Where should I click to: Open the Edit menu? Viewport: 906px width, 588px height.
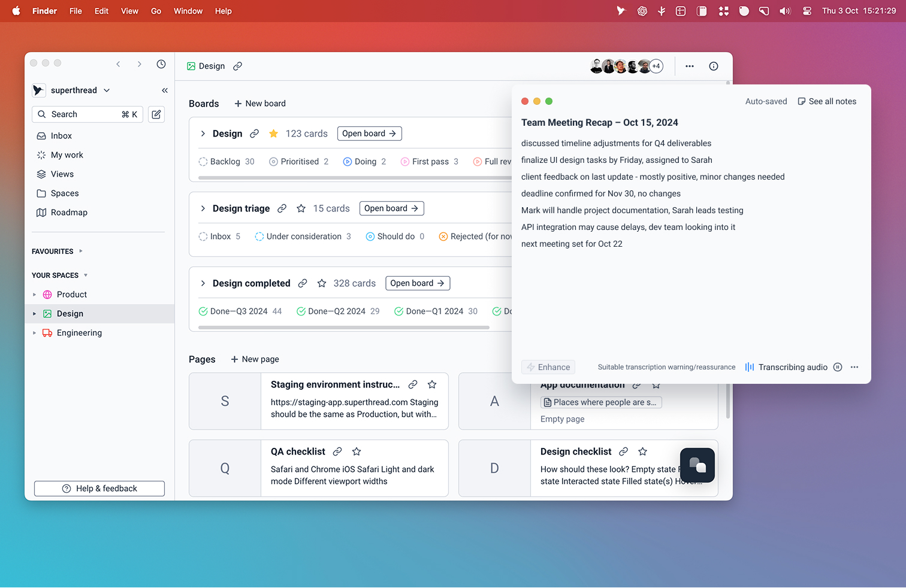coord(101,11)
